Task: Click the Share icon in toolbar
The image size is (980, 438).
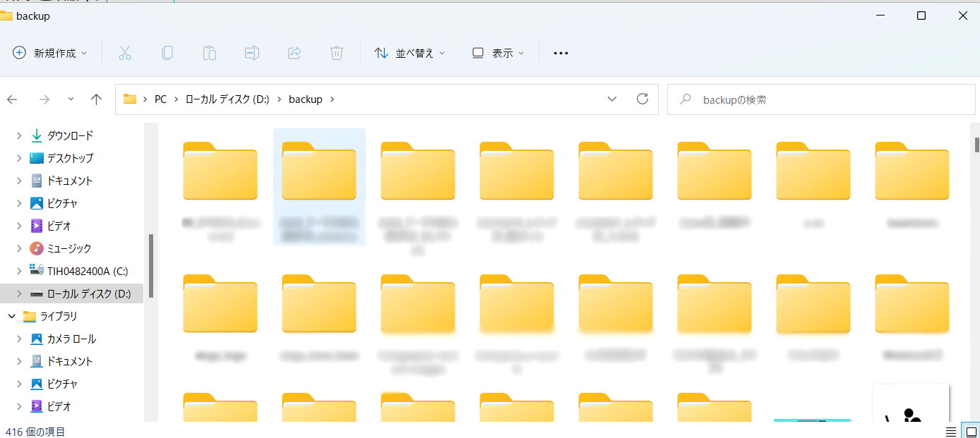Action: [x=294, y=53]
